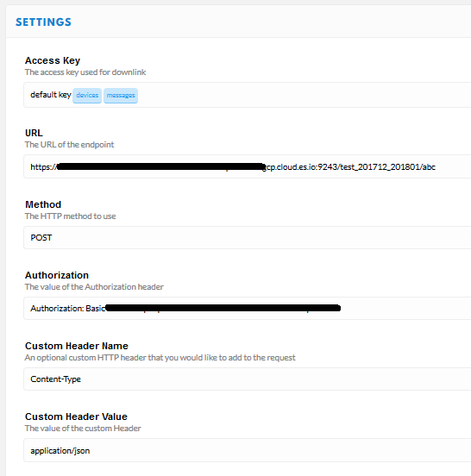Click the 'Method' field label

(43, 204)
